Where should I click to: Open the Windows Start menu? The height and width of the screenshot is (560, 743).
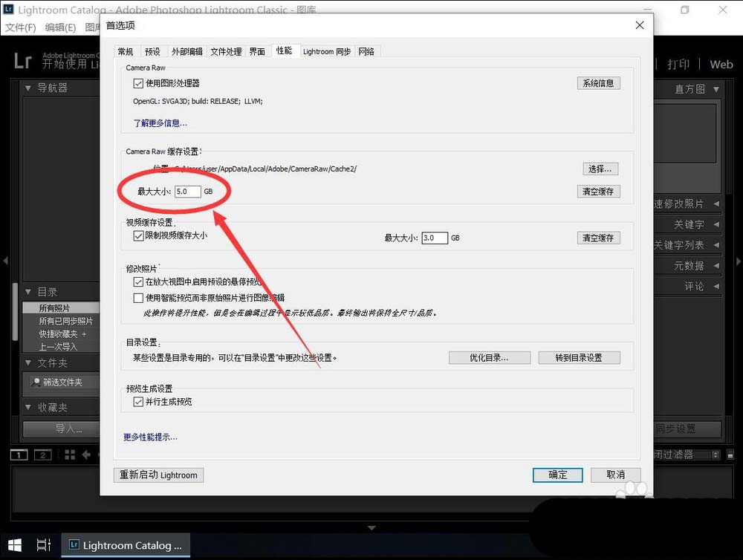tap(15, 545)
